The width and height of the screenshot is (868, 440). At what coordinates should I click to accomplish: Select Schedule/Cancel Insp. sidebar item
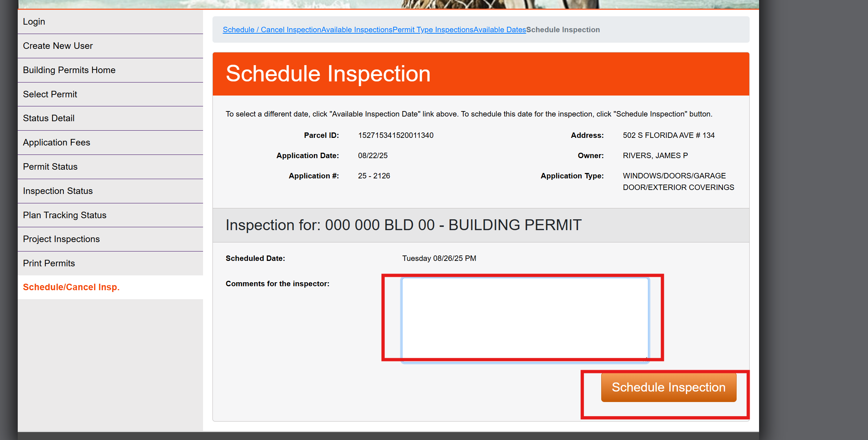(x=71, y=287)
